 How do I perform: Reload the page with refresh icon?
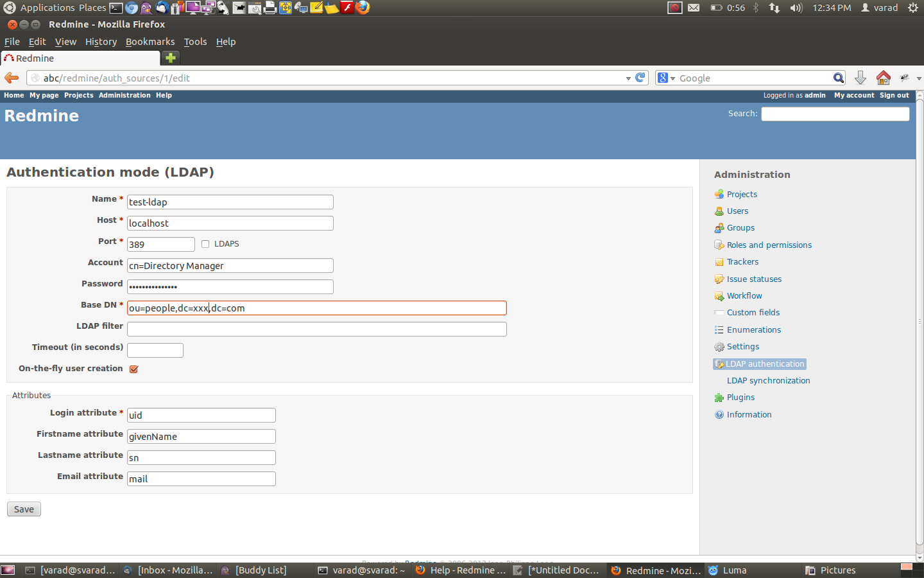click(640, 78)
